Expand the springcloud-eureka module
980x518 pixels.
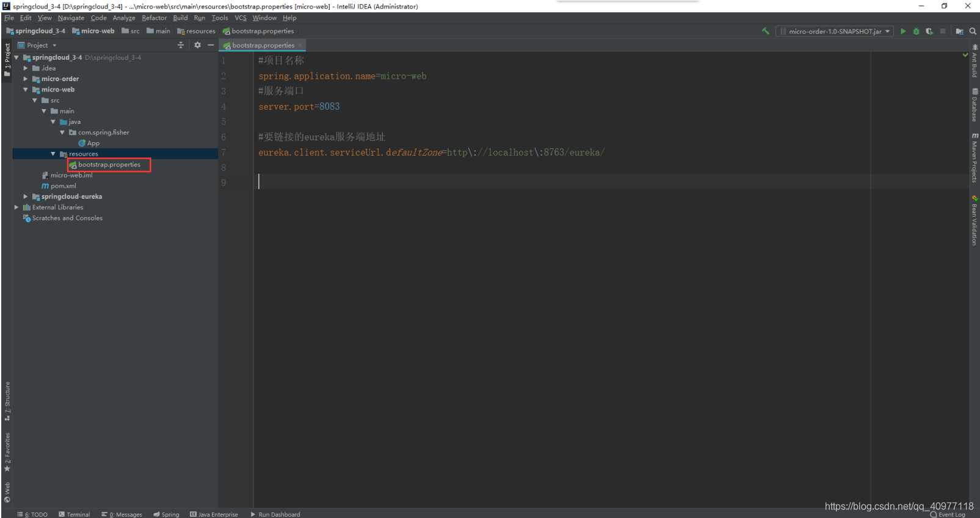click(26, 196)
